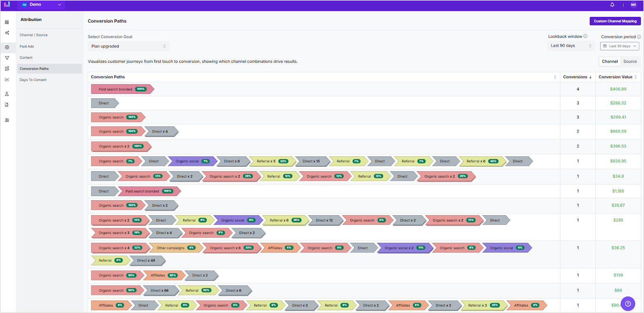This screenshot has width=644, height=313.
Task: Click the Attribution section title
Action: (x=31, y=19)
